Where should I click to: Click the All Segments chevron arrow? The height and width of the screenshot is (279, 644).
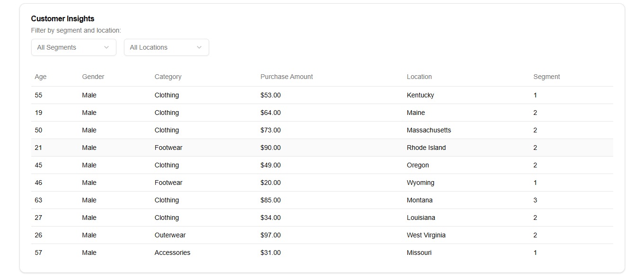click(x=106, y=47)
